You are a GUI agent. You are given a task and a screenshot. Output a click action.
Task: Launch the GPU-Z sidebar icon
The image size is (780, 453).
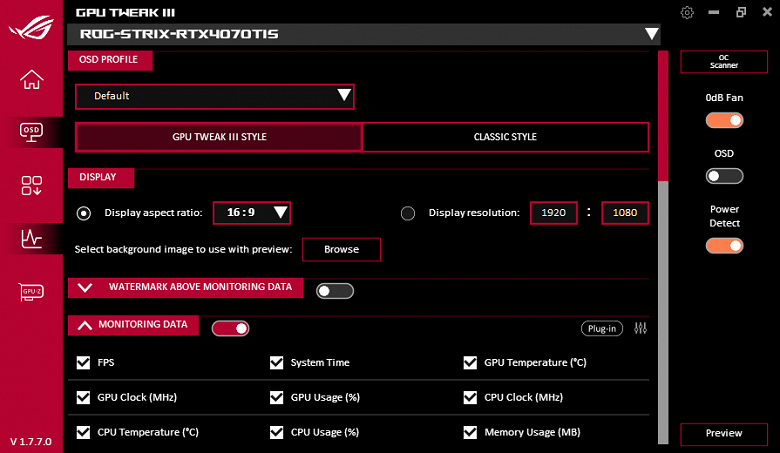click(32, 291)
